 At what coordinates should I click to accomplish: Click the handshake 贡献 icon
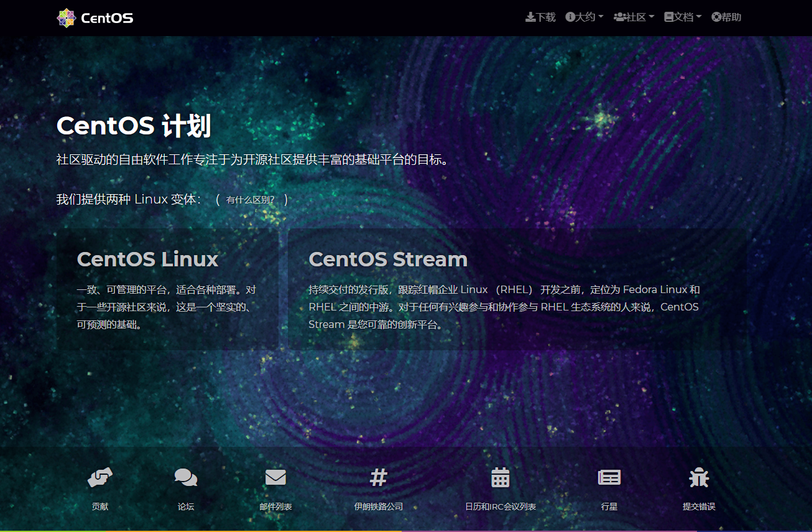coord(100,477)
